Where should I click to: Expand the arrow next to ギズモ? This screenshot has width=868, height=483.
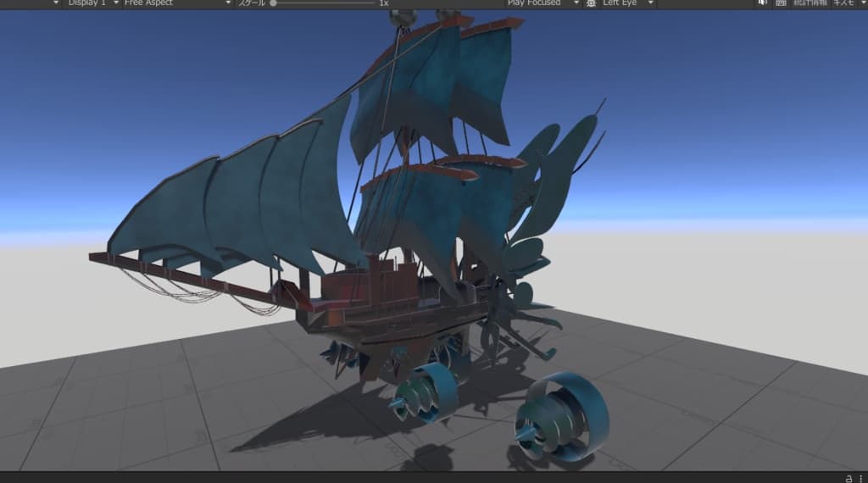click(862, 3)
